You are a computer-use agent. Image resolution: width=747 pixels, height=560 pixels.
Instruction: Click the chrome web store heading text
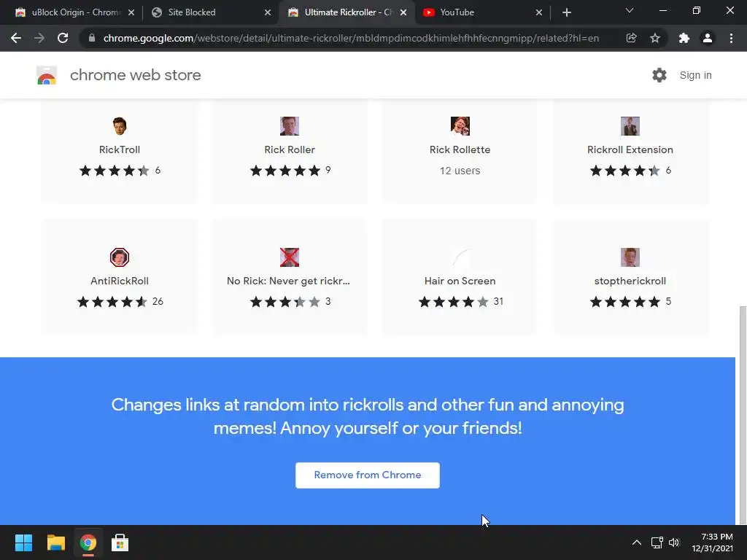135,75
